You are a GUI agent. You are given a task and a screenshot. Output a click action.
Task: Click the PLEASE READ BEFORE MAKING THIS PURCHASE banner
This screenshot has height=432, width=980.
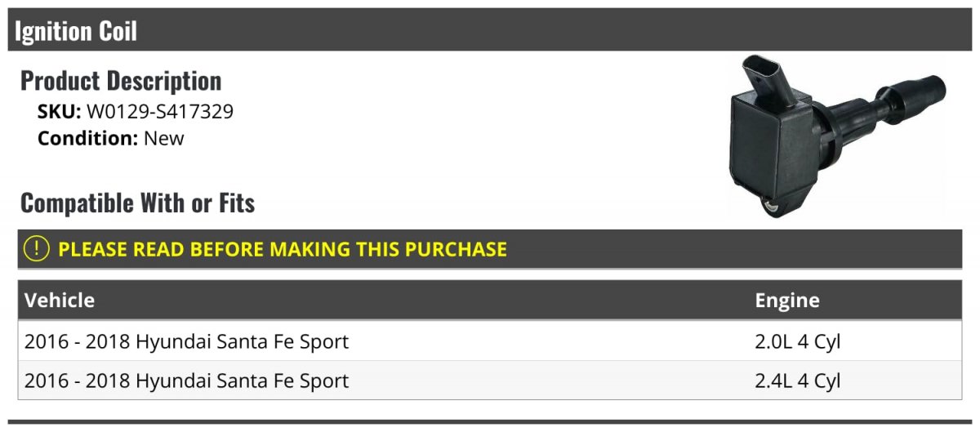coord(489,249)
